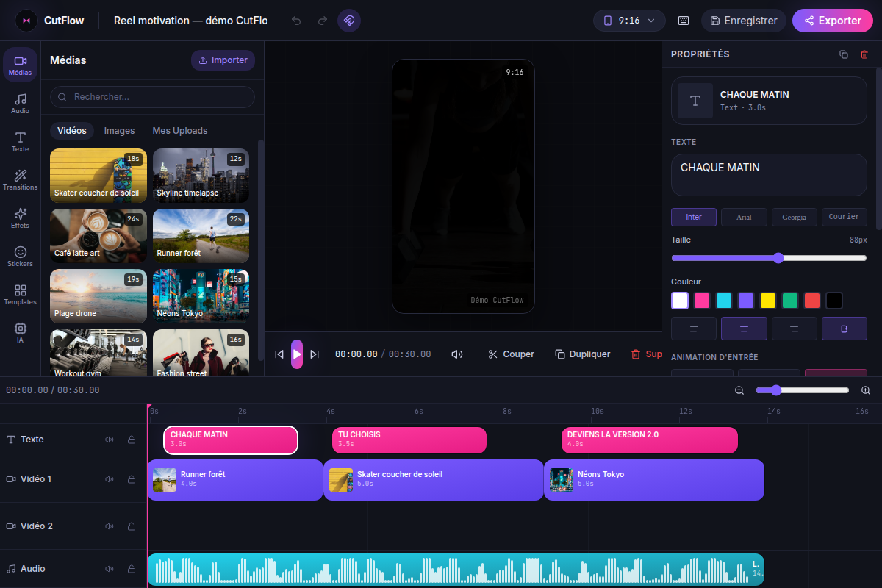Pick the yellow color swatch
This screenshot has width=882, height=588.
pos(768,301)
